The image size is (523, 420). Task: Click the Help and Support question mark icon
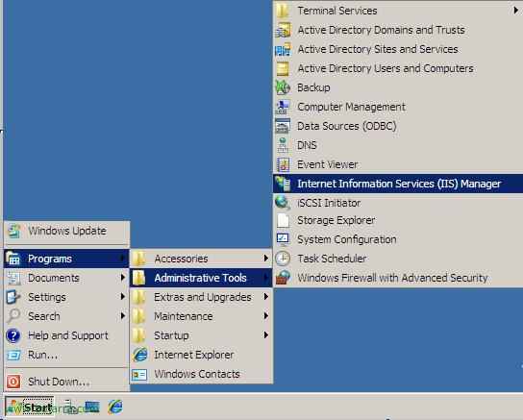coord(13,335)
